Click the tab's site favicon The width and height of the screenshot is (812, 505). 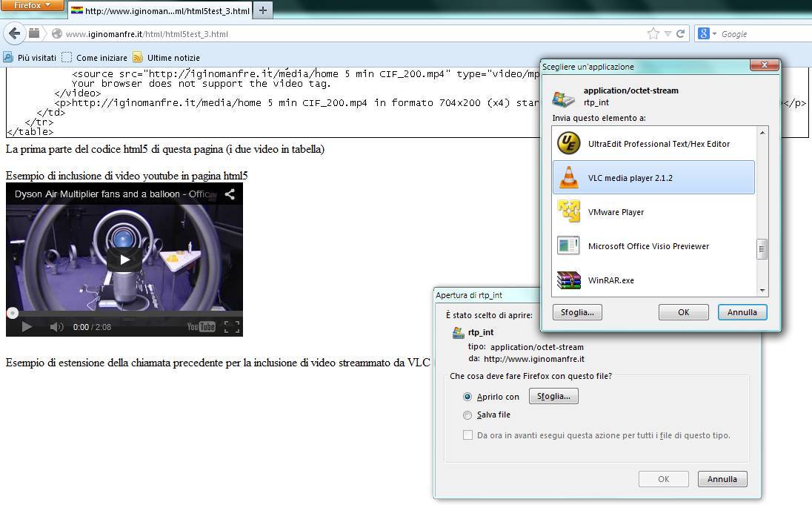coord(76,10)
